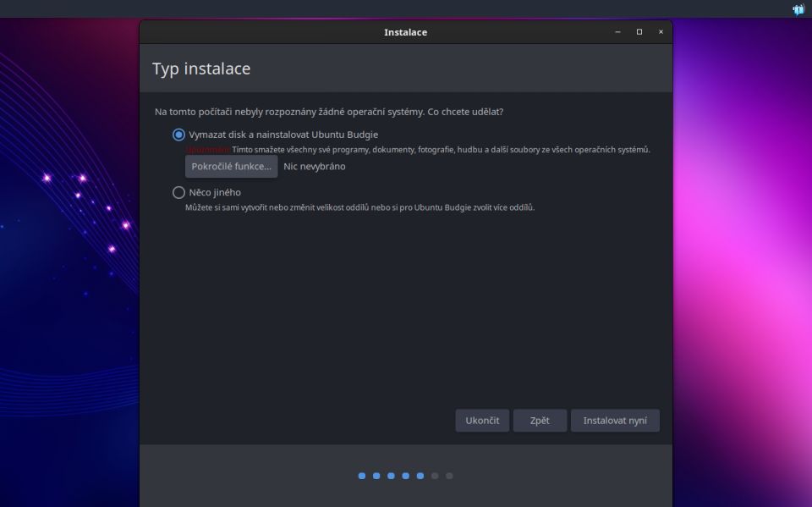Go back with the 'Zpět' button
This screenshot has height=507, width=812.
click(540, 421)
